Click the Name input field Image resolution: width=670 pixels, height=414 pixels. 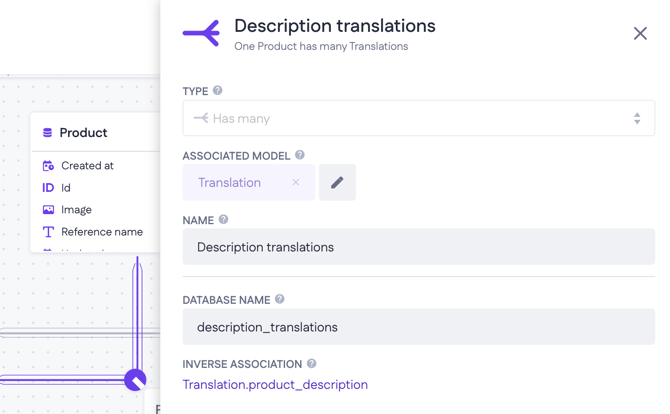(418, 247)
